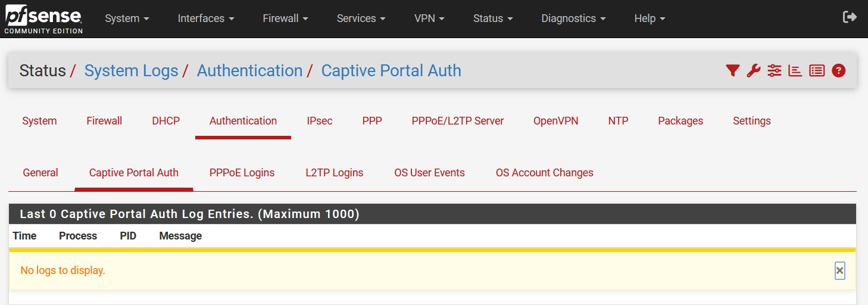Select the OpenVPN log tab

tap(555, 121)
